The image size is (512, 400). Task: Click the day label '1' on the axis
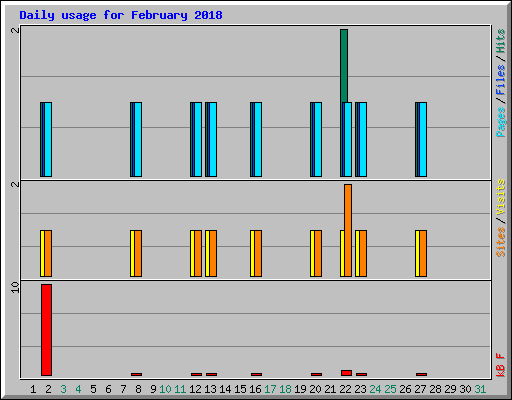pyautogui.click(x=33, y=389)
